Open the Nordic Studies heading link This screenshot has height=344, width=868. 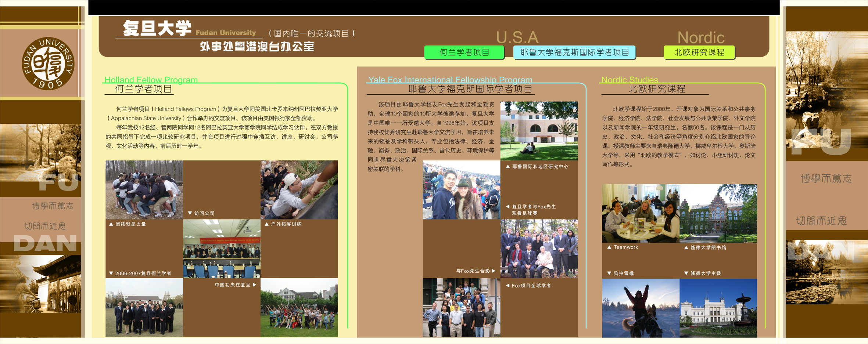(630, 80)
